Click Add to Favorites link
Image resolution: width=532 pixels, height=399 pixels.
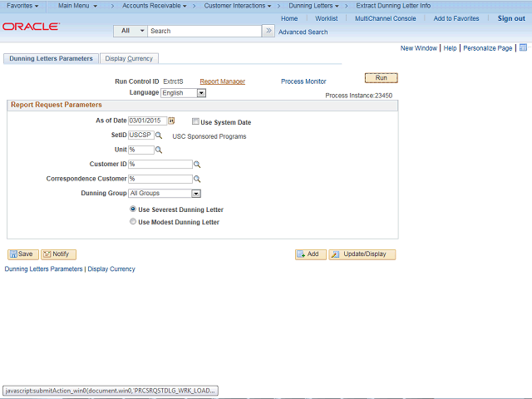456,18
